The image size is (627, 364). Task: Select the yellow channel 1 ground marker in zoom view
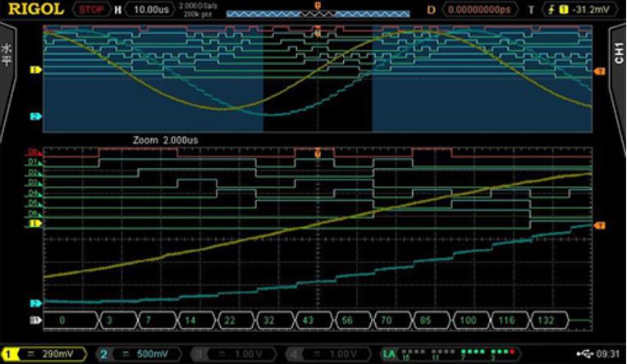(x=35, y=223)
